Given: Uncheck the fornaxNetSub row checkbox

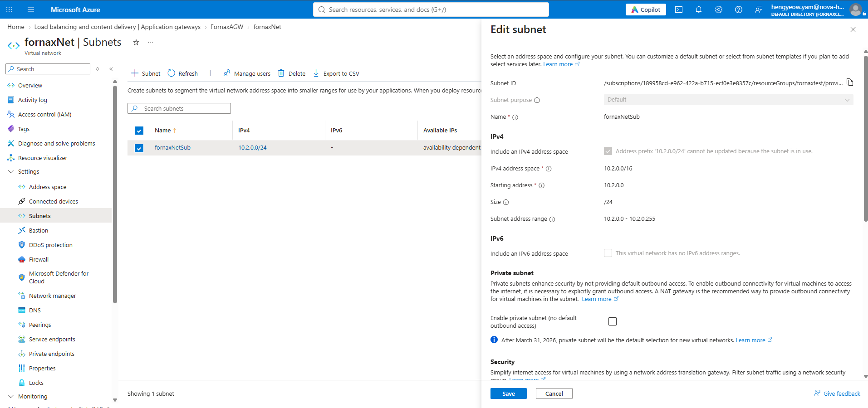Looking at the screenshot, I should pos(139,148).
